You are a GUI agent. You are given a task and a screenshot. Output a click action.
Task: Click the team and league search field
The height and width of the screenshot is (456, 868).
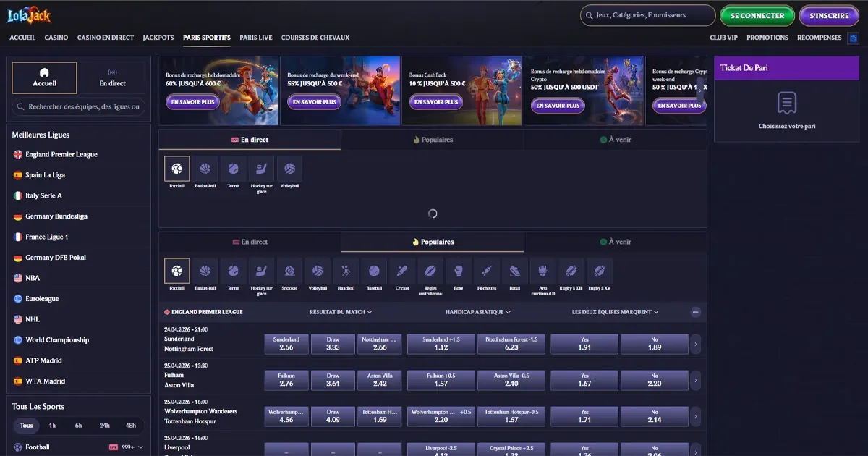[x=79, y=107]
